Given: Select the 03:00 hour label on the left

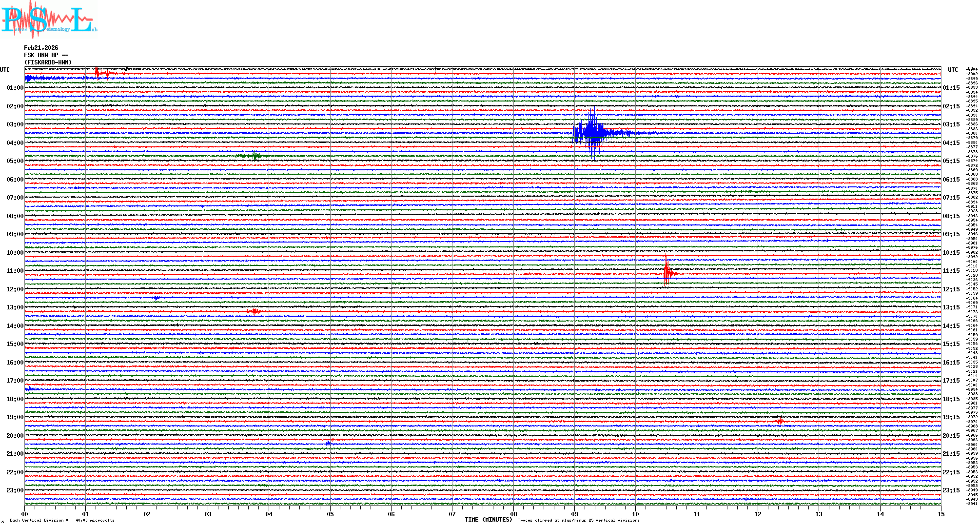Looking at the screenshot, I should (x=15, y=124).
